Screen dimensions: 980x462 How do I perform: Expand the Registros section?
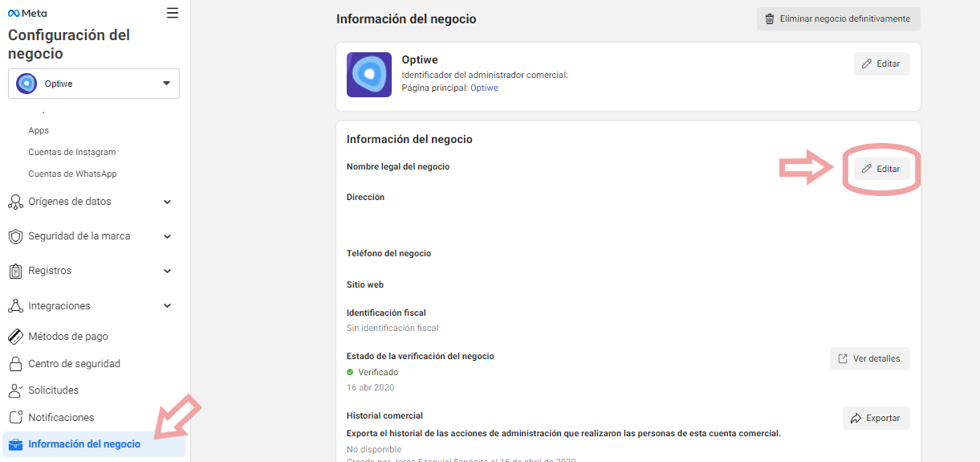(88, 271)
